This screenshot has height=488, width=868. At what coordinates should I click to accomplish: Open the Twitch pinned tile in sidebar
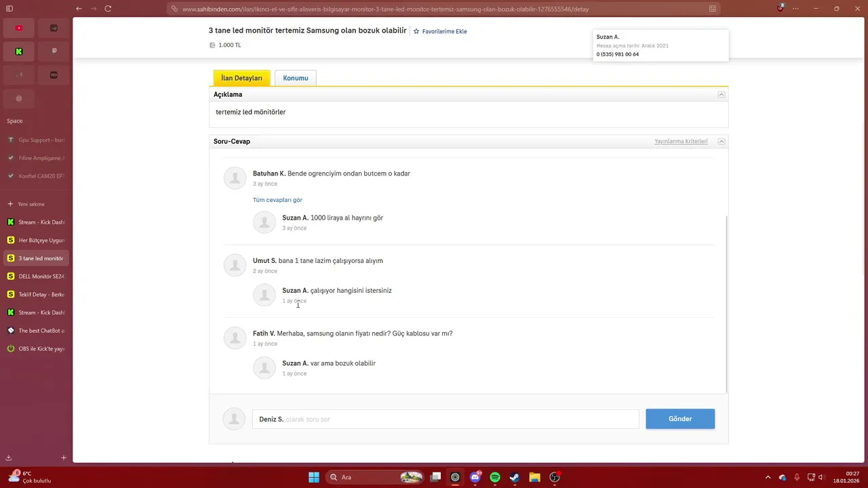(54, 52)
